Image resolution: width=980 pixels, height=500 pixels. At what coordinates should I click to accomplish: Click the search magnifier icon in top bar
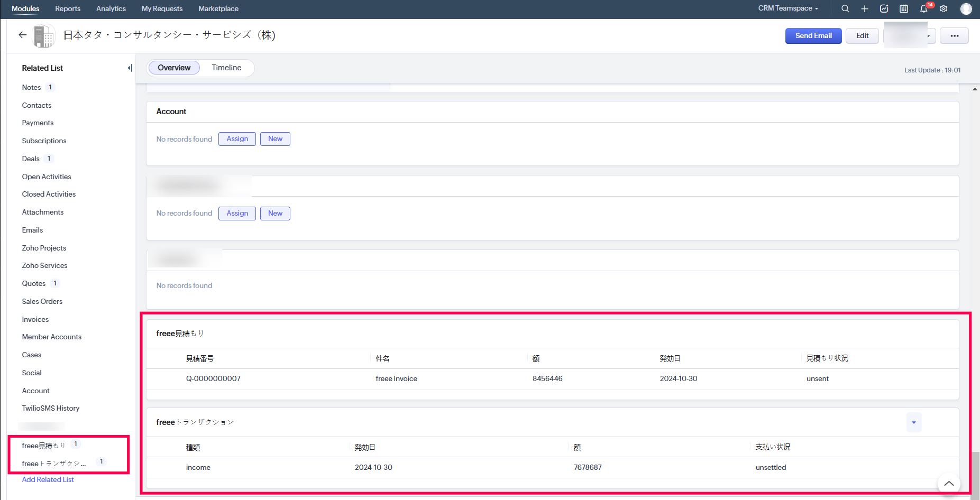(x=845, y=8)
